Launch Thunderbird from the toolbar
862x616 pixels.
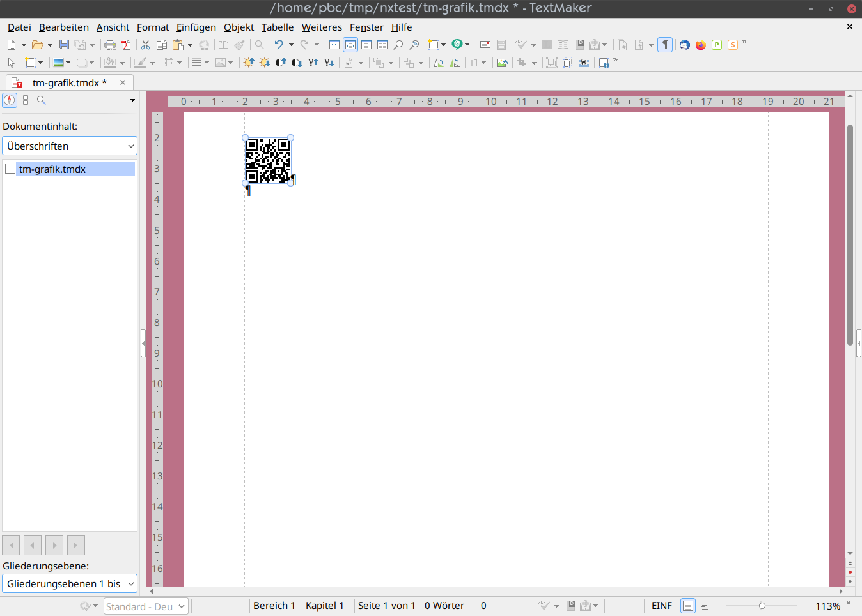[x=685, y=45]
